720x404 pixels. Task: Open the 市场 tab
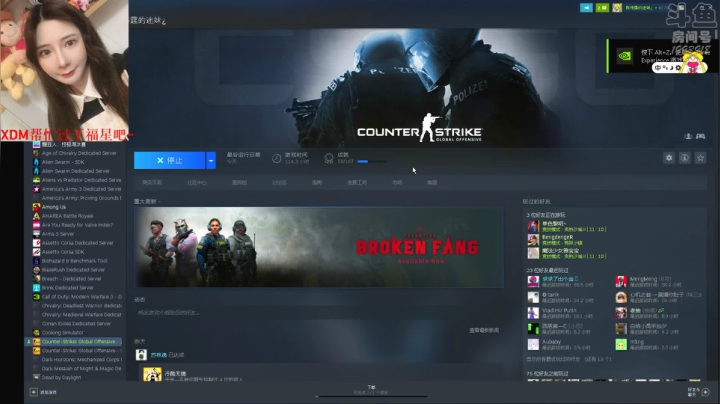tap(397, 183)
